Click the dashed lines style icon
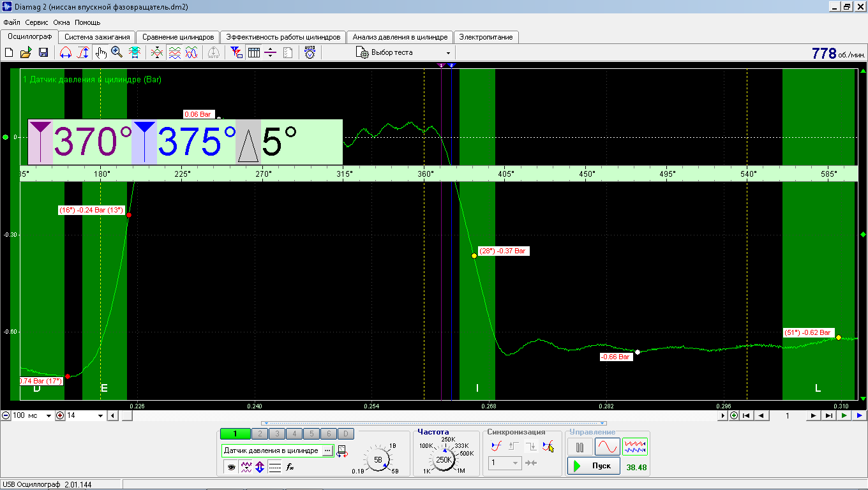Screen dimensions: 868x490 pos(274,467)
